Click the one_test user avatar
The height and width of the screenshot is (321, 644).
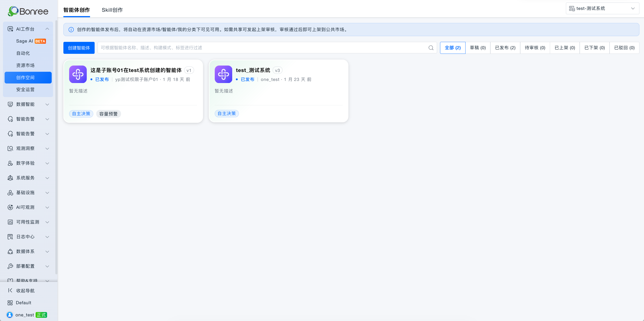coord(10,315)
